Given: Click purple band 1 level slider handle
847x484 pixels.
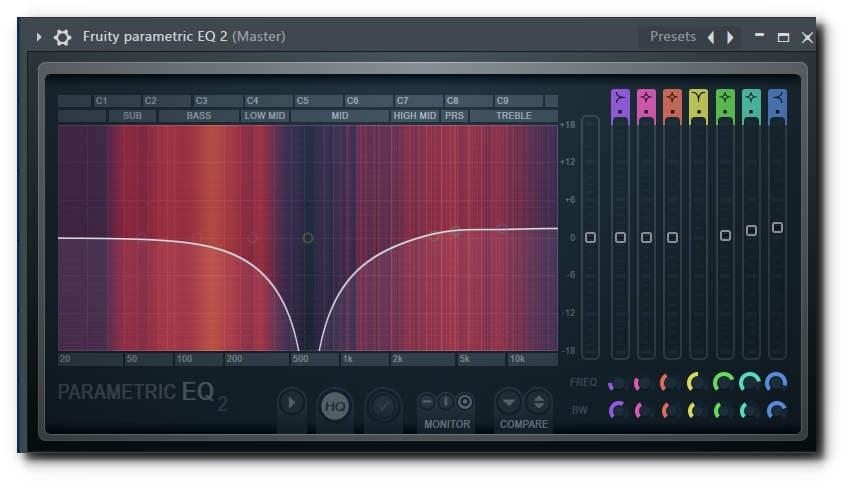Looking at the screenshot, I should [620, 237].
